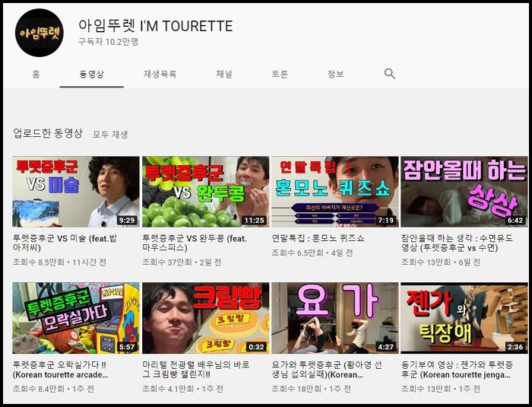Screen dimensions: 532x407
Task: Open the 토론 tab
Action: coord(280,74)
